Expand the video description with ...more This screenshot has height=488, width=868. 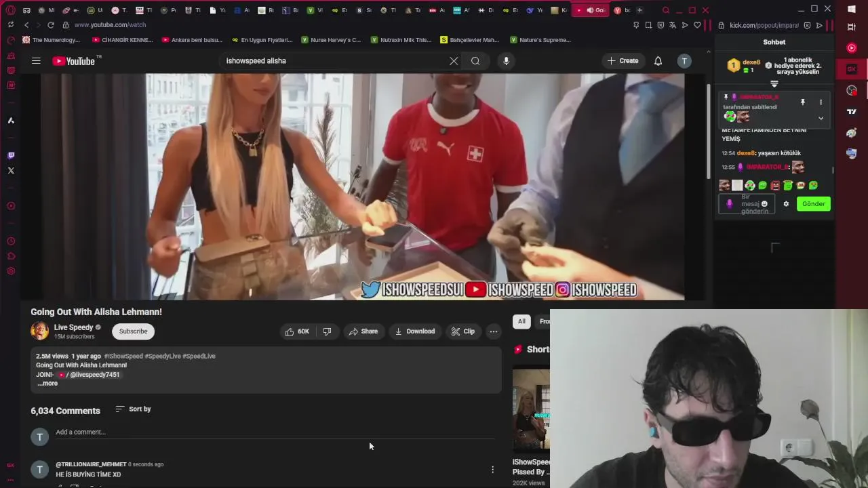pyautogui.click(x=47, y=384)
